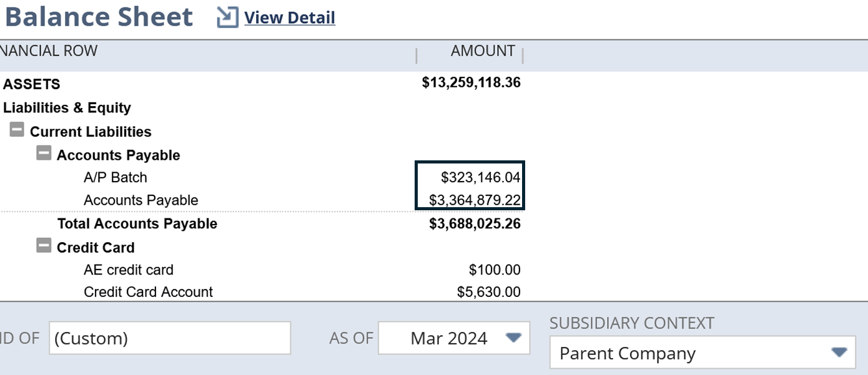
Task: Select the A/P Batch row label
Action: [x=116, y=178]
